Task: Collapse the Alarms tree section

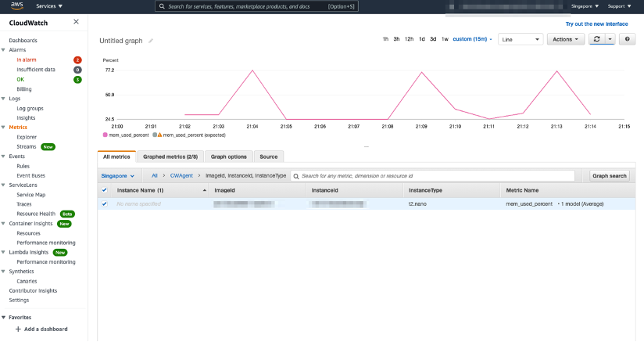Action: coord(3,50)
